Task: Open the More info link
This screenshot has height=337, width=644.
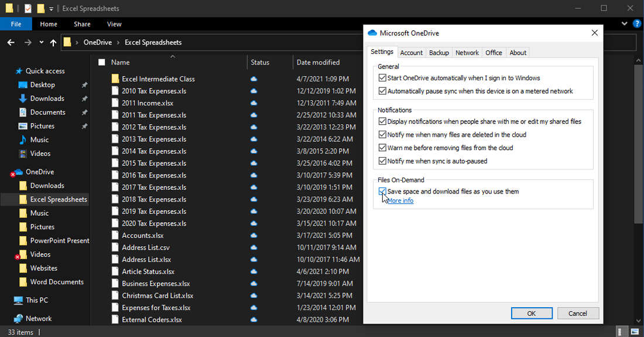Action: click(x=400, y=200)
